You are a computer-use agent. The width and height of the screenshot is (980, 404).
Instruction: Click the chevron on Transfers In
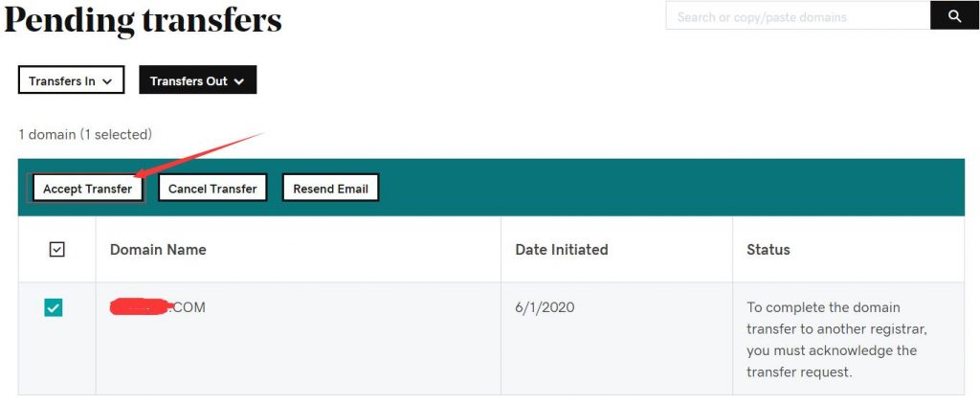pyautogui.click(x=107, y=81)
